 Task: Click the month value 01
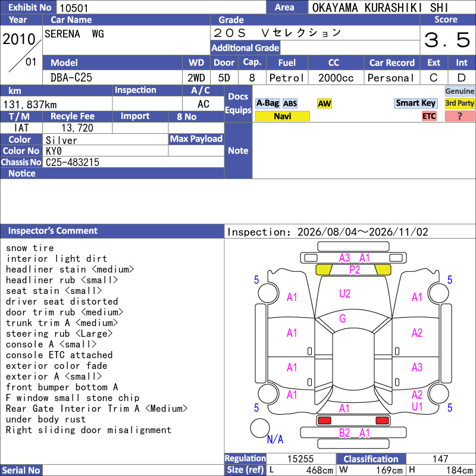tap(31, 62)
